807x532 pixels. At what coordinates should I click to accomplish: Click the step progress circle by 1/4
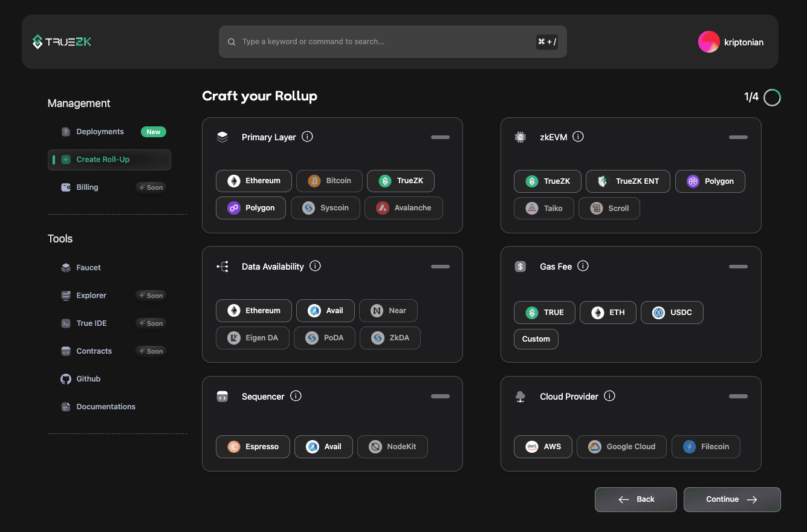[x=772, y=97]
